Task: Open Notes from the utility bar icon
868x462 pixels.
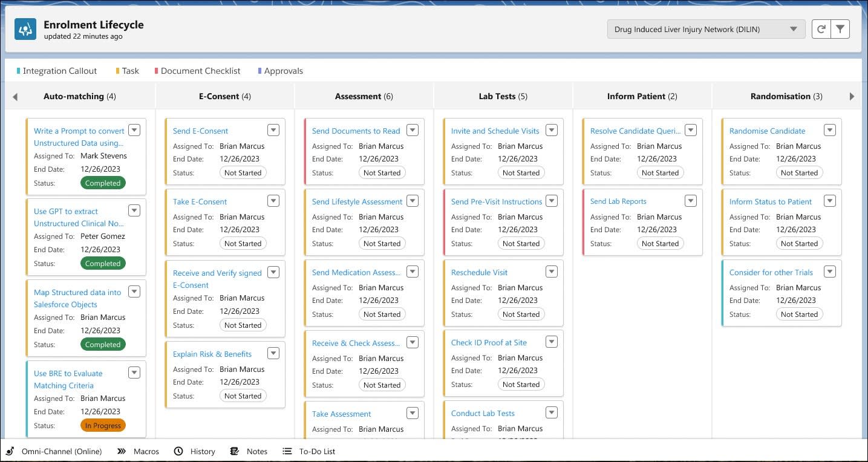Action: pyautogui.click(x=233, y=451)
